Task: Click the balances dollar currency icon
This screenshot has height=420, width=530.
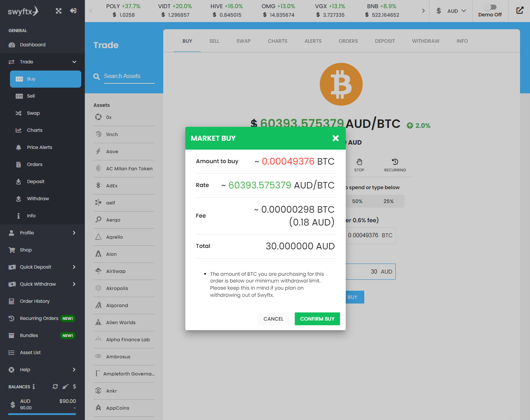Action: 74,387
